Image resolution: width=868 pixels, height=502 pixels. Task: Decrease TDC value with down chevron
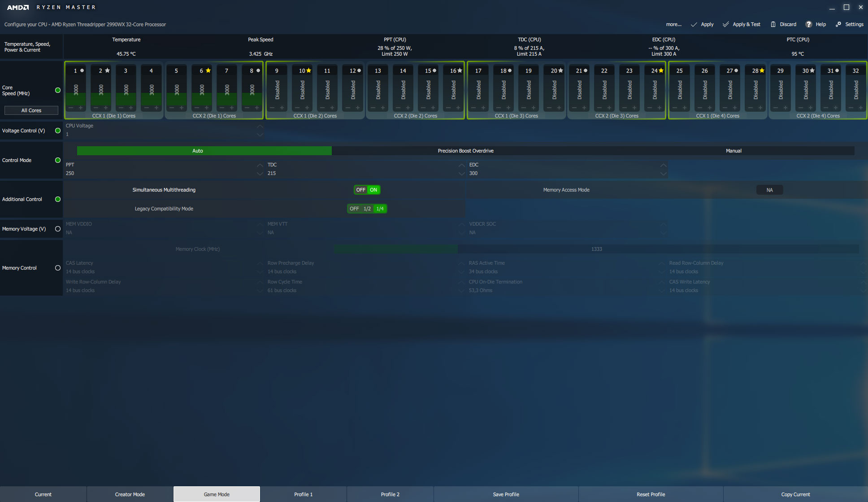462,174
